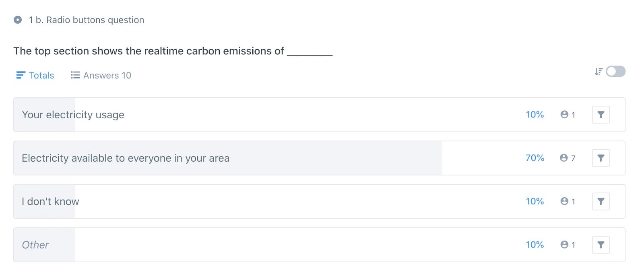Viewport: 644px width, 278px height.
Task: Enable the sort results toggle switch
Action: [x=615, y=72]
